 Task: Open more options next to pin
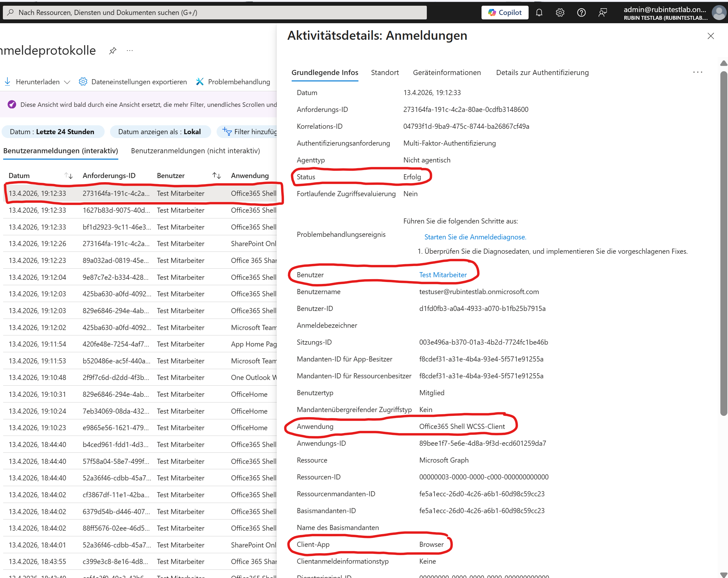click(x=130, y=51)
